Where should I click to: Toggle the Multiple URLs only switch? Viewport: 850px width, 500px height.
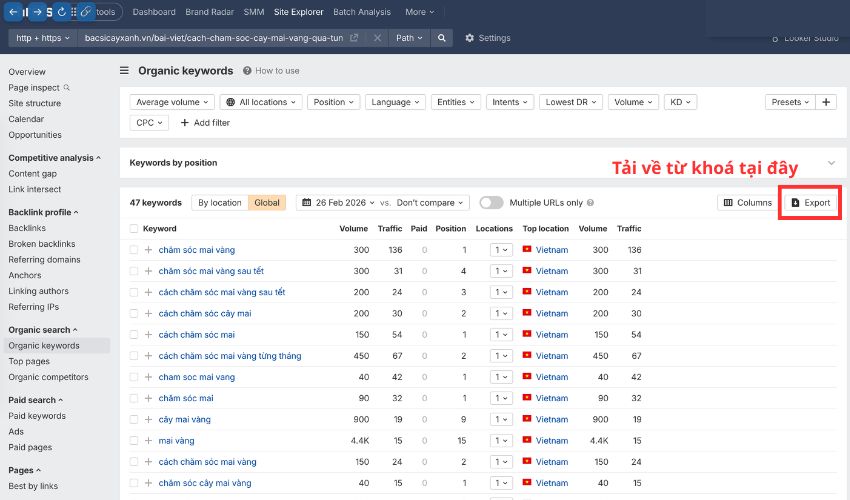tap(491, 203)
